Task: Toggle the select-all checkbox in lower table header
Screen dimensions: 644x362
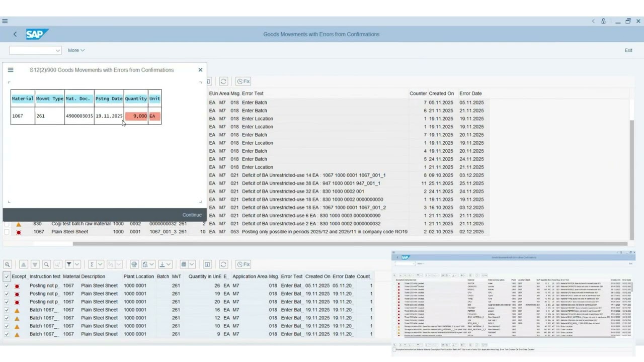Action: tap(7, 277)
